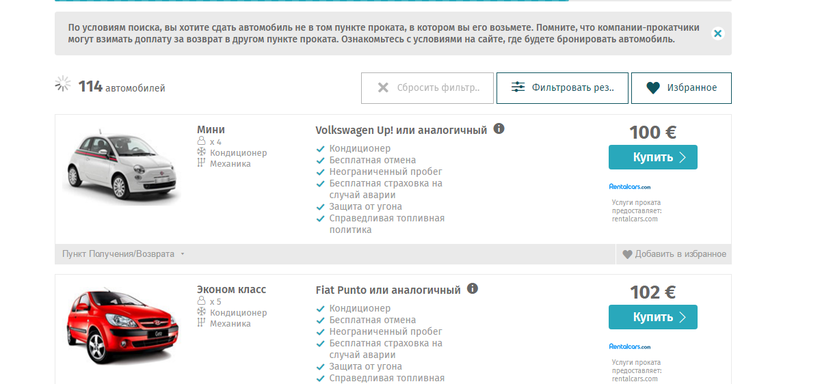Click Купить for the 100 € car
Image resolution: width=820 pixels, height=384 pixels.
pyautogui.click(x=653, y=157)
